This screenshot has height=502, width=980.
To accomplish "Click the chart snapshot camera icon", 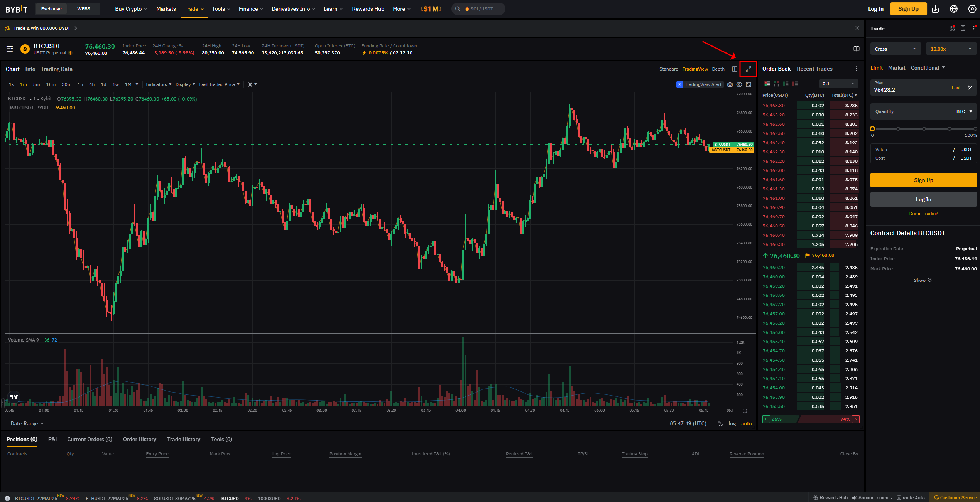I will 730,84.
